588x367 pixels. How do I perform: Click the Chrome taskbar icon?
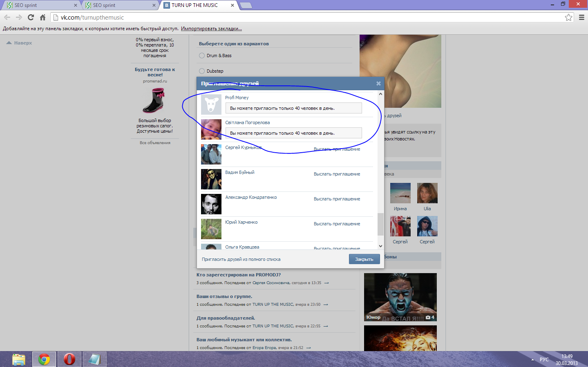(x=44, y=359)
